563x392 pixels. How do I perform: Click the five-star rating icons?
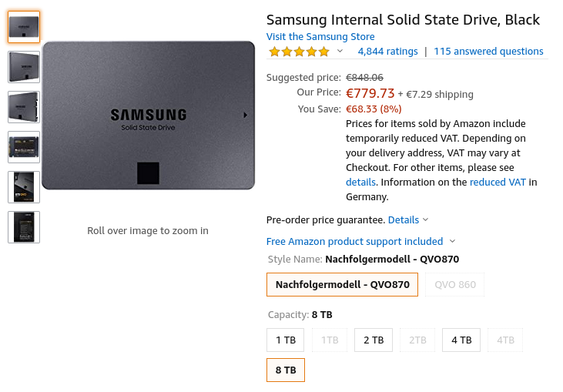(299, 52)
